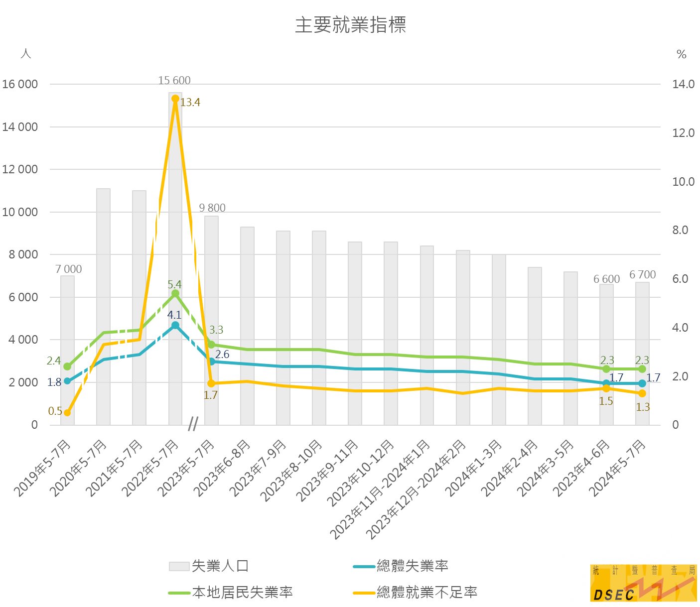Click the 2023年4-6月 axis label

point(581,469)
